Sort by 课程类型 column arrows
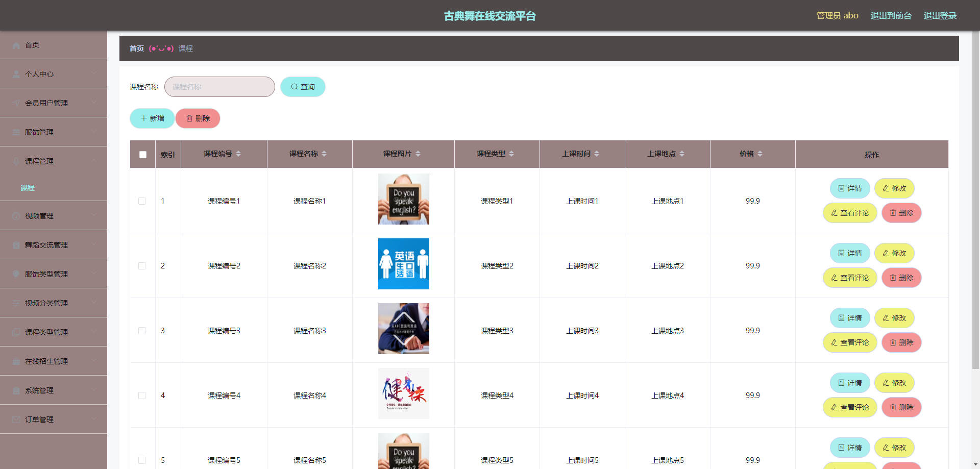Screen dimensions: 980x469 [511, 154]
